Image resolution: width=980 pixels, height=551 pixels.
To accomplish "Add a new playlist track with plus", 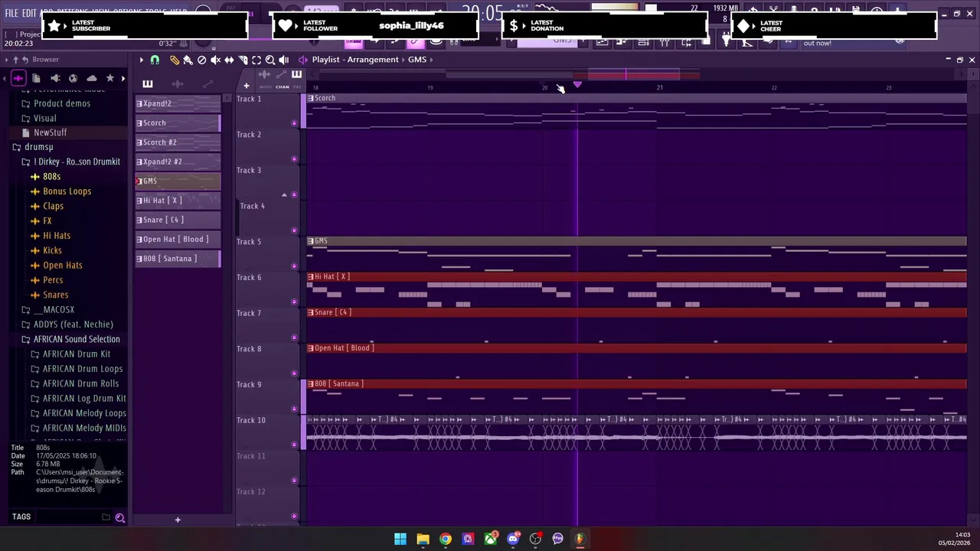I will (x=246, y=86).
